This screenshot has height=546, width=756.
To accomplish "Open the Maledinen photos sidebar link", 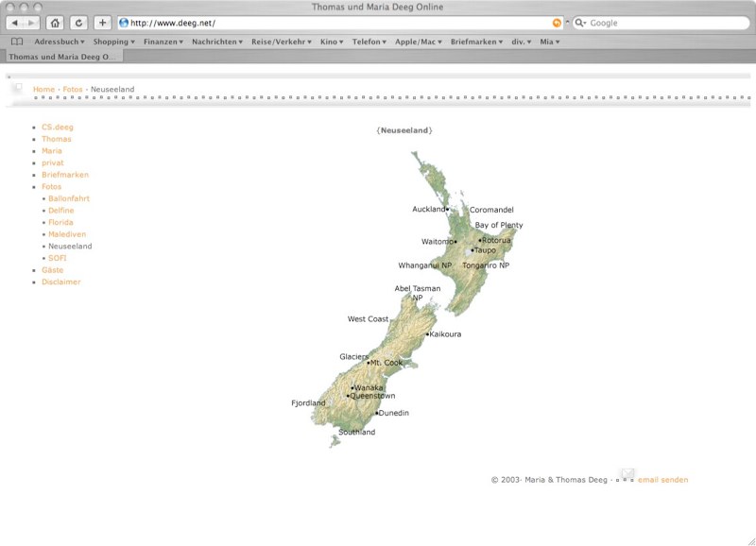I will pos(67,234).
